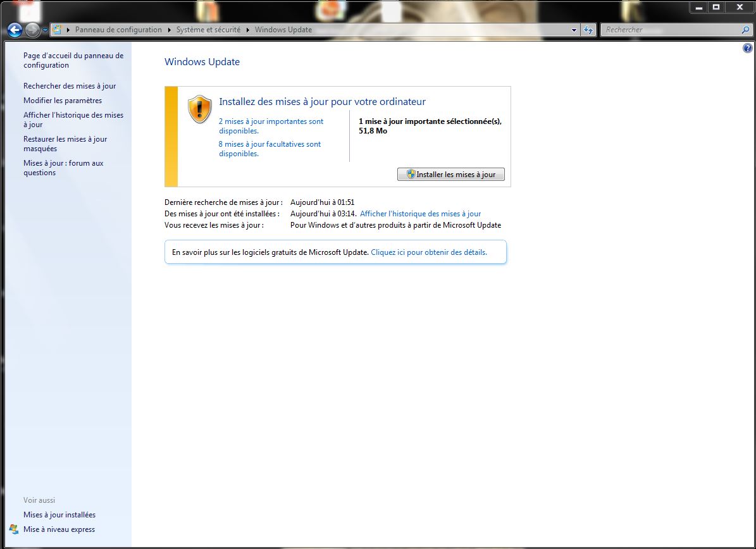Click the refresh icon beside the address bar
The height and width of the screenshot is (549, 756).
click(x=588, y=30)
